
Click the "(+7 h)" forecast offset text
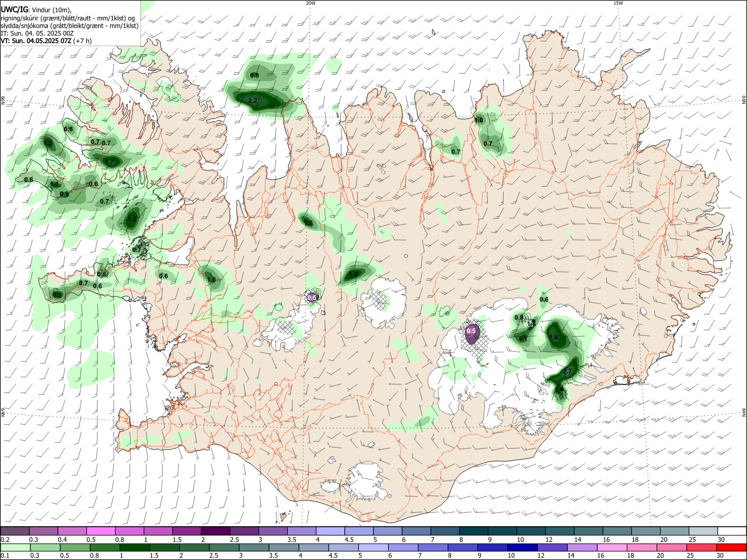coord(82,41)
